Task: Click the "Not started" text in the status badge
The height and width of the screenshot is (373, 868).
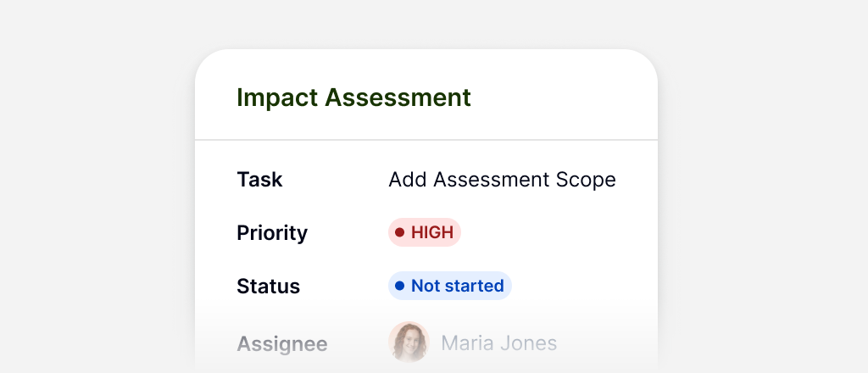Action: (x=458, y=286)
